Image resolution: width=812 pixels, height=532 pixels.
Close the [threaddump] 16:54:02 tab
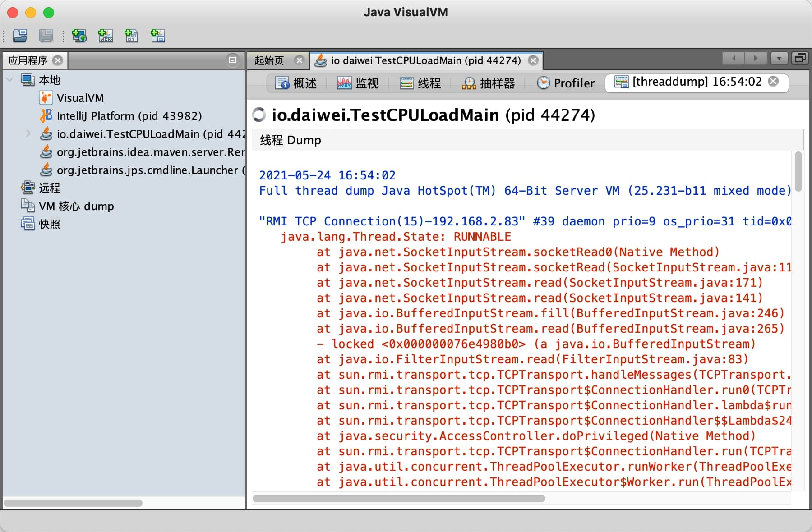774,81
